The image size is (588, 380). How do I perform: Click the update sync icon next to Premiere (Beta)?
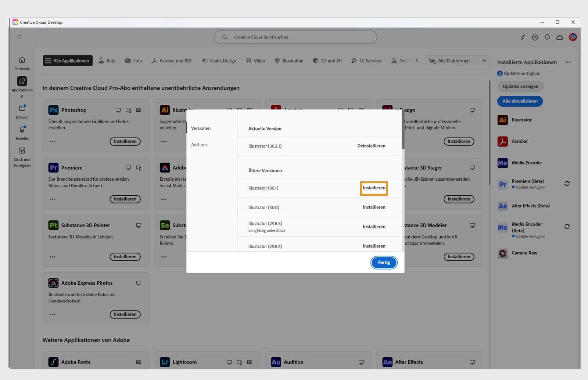click(x=566, y=184)
